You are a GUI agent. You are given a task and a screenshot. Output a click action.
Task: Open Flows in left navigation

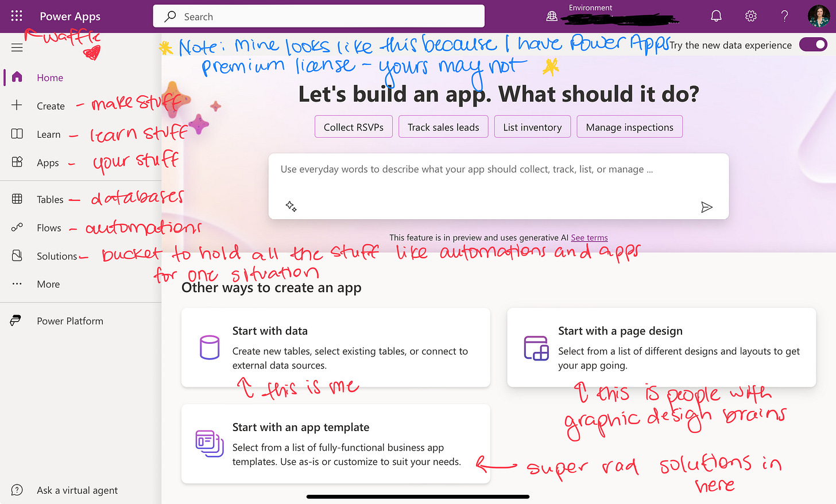click(x=49, y=228)
